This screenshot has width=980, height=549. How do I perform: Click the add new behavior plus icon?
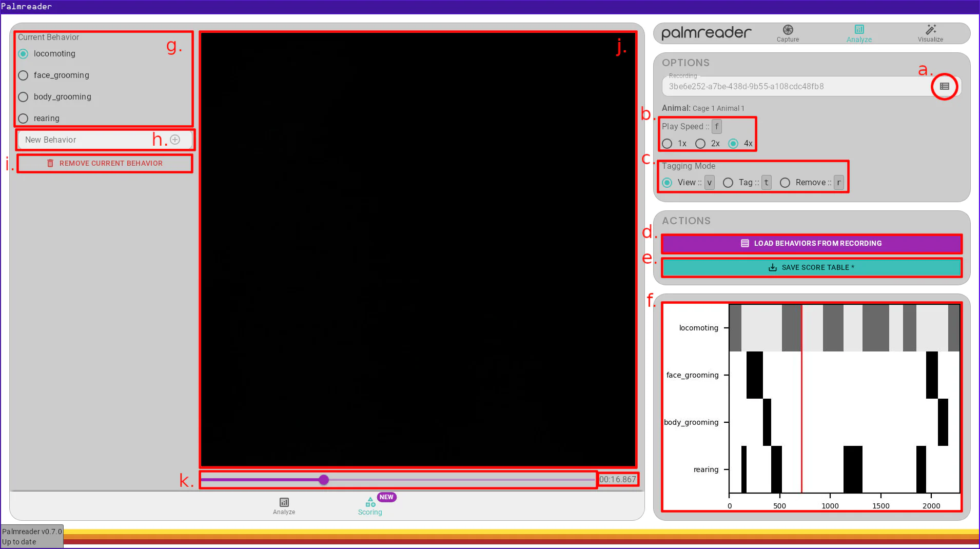175,140
